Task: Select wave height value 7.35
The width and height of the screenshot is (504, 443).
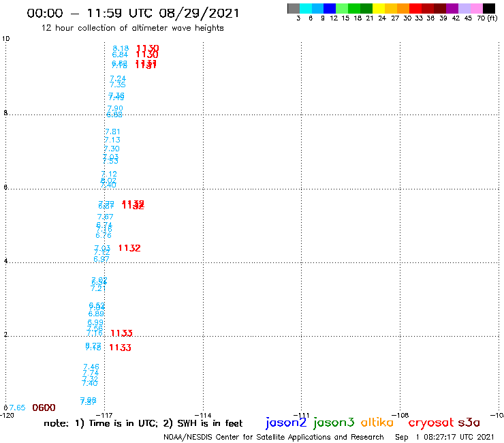Action: pos(118,85)
